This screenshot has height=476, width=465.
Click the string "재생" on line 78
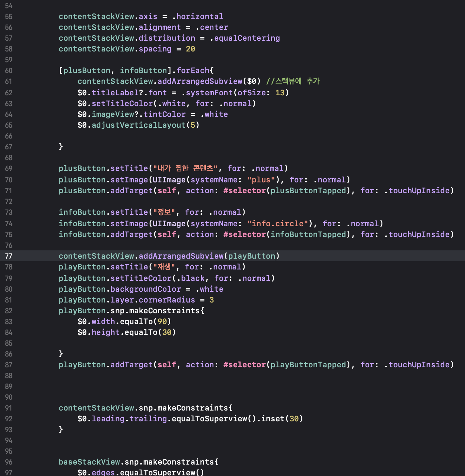[164, 267]
